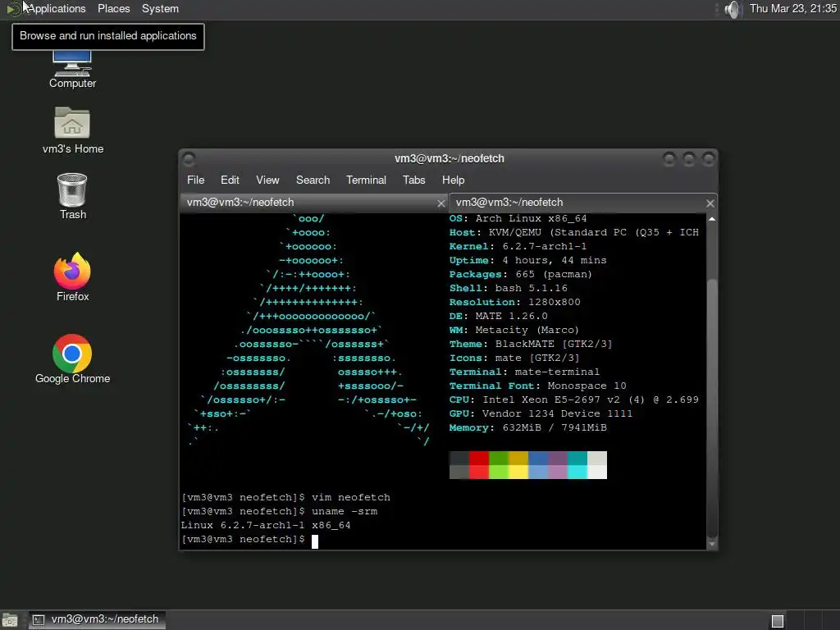Viewport: 840px width, 630px height.
Task: Click the 'GPU: Vendor 1234 Device 1111' line
Action: tap(541, 413)
